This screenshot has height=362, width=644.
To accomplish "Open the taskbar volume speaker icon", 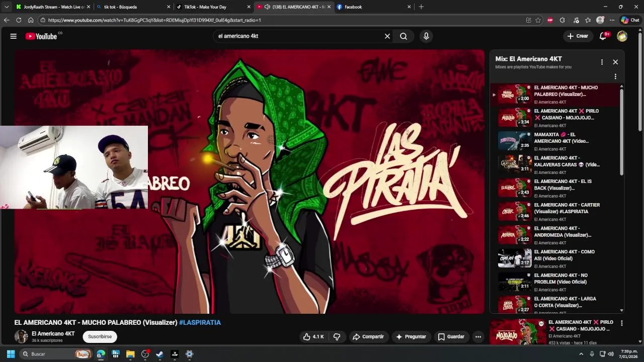I will pos(611,354).
